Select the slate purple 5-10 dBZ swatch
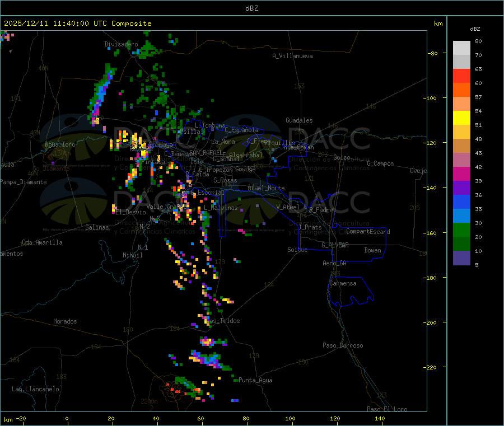Viewport: 504px width, 426px height. tap(461, 258)
